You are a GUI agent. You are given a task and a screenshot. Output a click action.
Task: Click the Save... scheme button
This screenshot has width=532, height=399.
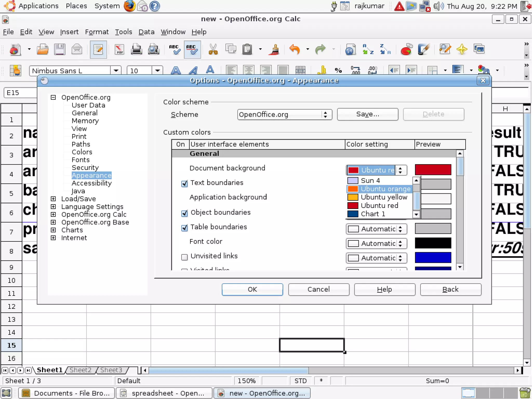[x=367, y=114]
